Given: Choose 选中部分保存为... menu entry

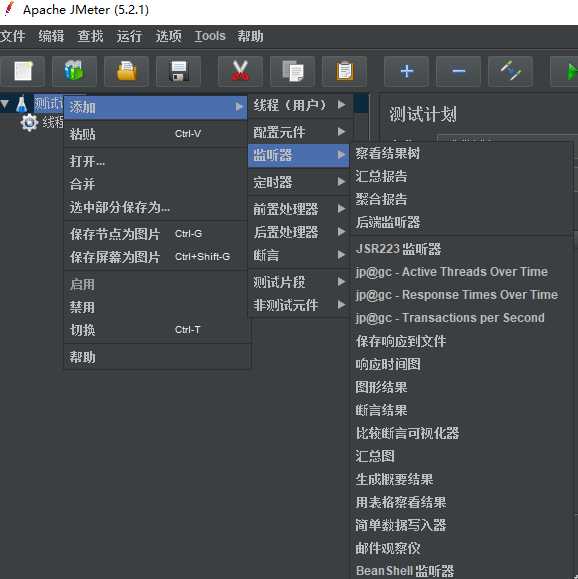Looking at the screenshot, I should click(155, 208).
